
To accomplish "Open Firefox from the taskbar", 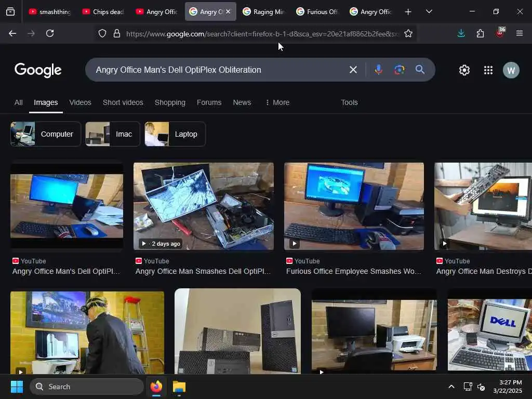I will [156, 387].
